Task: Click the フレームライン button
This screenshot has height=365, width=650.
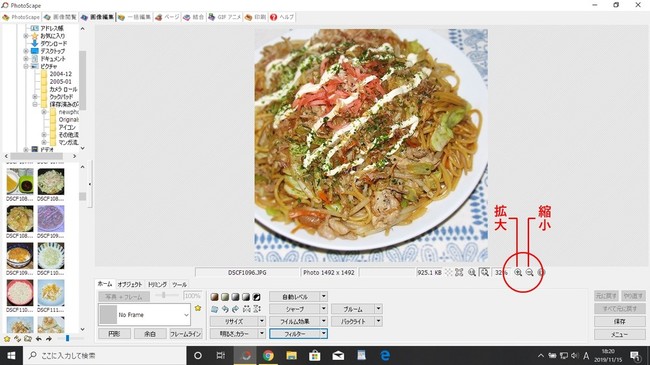Action: click(186, 334)
